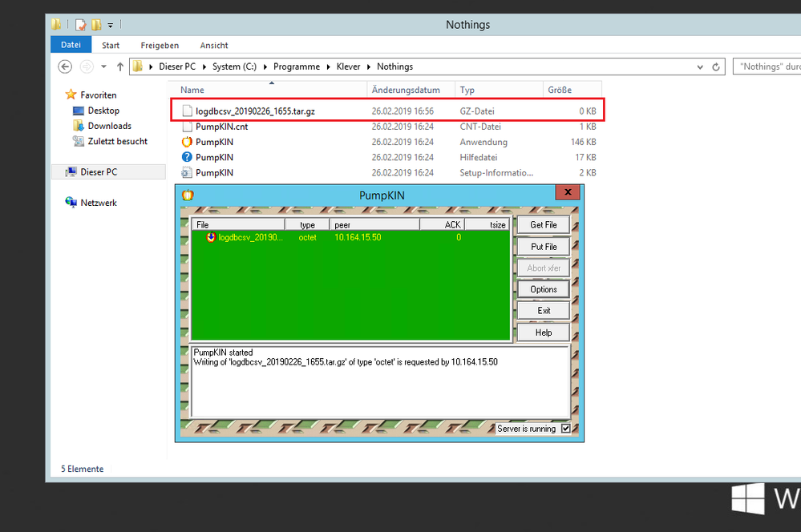
Task: Click the PumpKIN setup information file icon
Action: coord(187,172)
